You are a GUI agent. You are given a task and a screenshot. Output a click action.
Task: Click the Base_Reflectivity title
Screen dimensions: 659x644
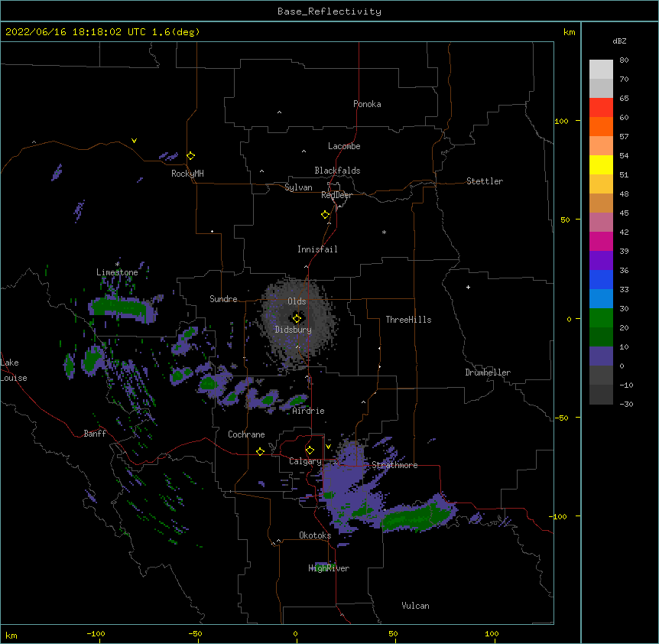tap(329, 11)
